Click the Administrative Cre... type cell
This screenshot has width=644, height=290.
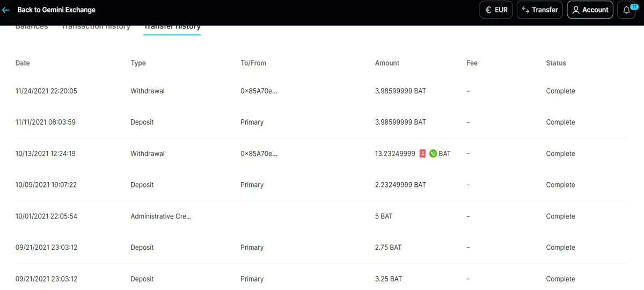click(161, 216)
